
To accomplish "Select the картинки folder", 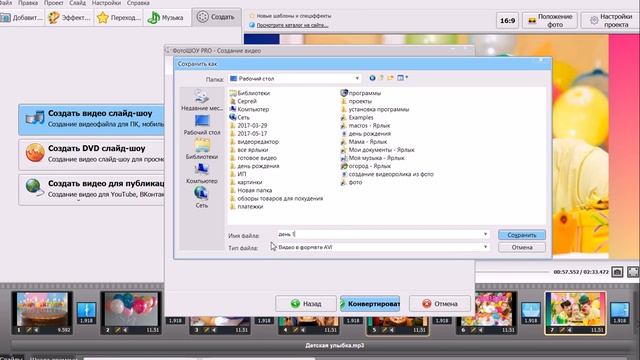I will click(x=246, y=182).
